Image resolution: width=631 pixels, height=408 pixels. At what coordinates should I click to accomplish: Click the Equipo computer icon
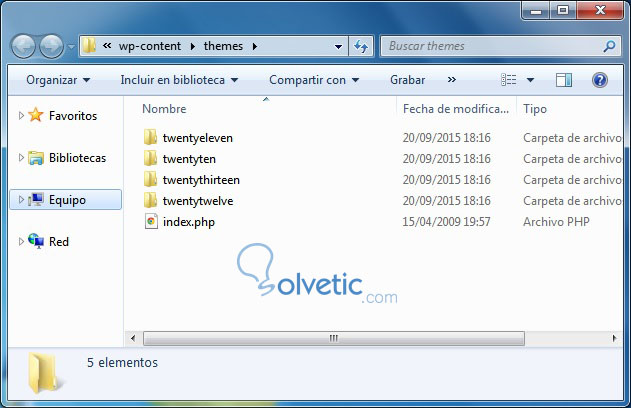coord(36,199)
